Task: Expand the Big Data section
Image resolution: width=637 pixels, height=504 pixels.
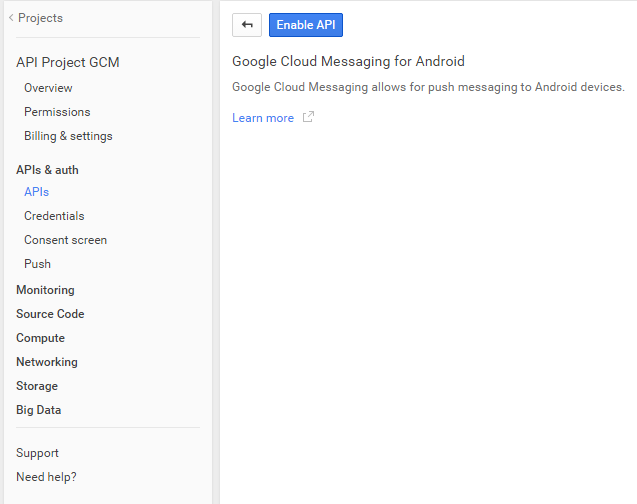Action: coord(38,410)
